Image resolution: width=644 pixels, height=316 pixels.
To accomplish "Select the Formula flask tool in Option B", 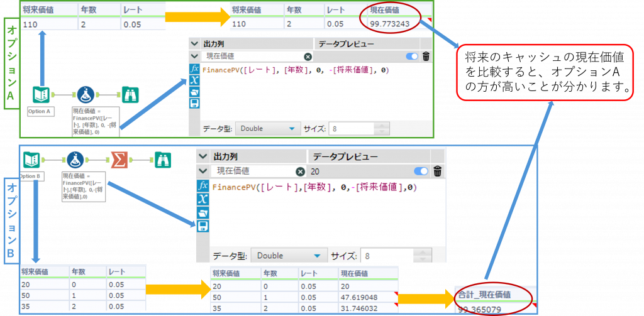I will tap(76, 160).
